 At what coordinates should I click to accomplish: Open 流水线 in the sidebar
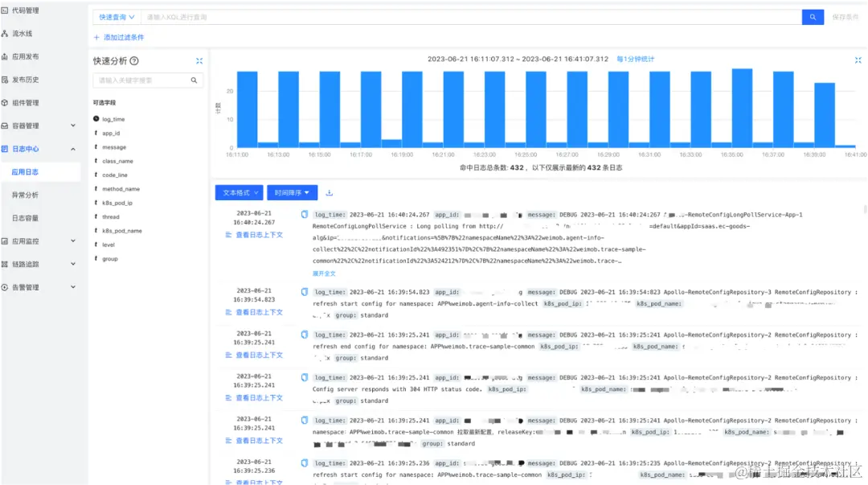tap(23, 34)
